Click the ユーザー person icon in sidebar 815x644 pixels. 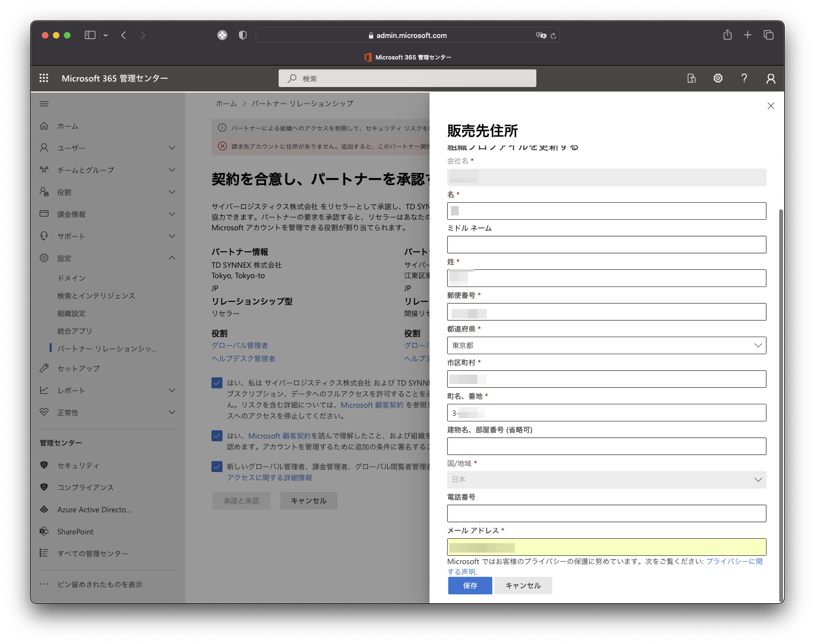[x=44, y=148]
